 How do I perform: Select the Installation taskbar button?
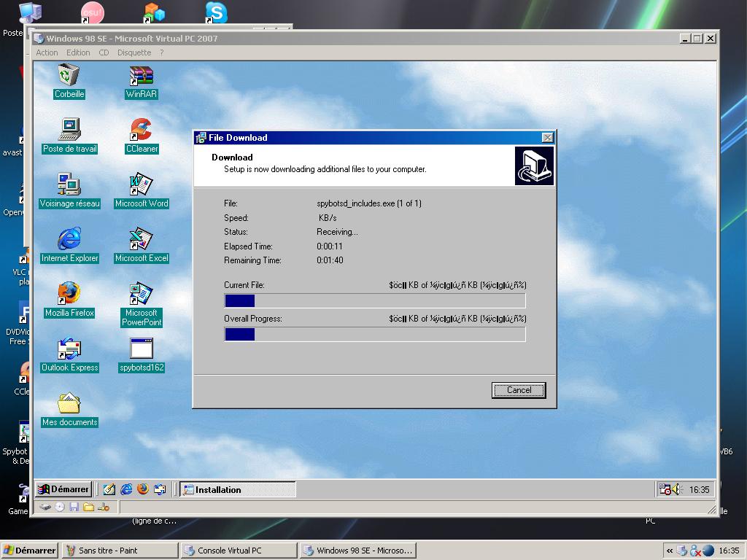click(x=237, y=489)
